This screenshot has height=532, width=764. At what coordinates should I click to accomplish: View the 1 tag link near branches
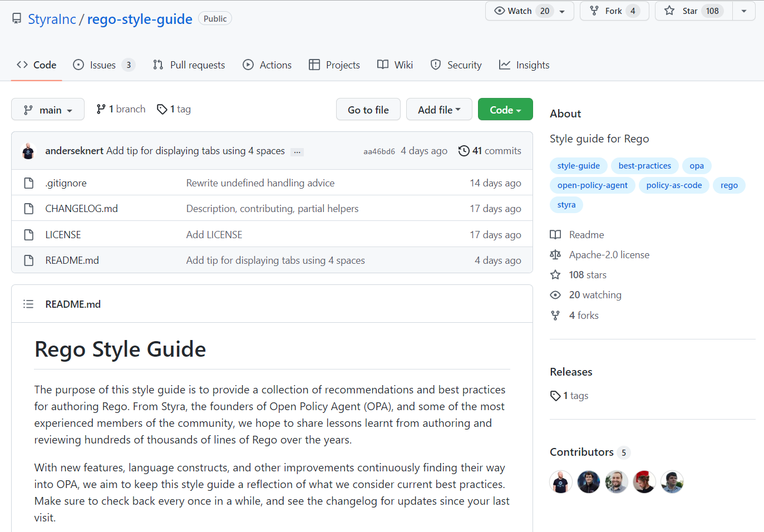click(x=174, y=109)
